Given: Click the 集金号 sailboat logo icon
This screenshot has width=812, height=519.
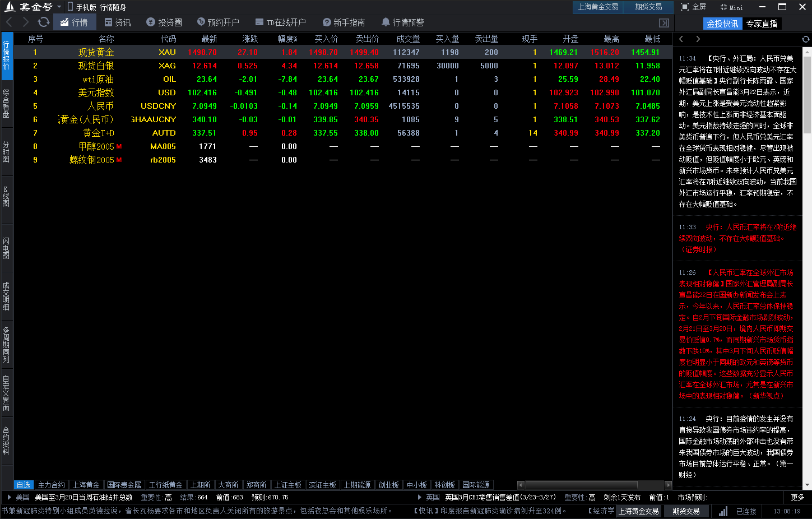Looking at the screenshot, I should point(10,7).
